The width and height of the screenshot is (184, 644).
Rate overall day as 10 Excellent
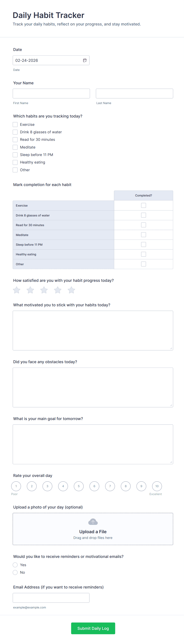(157, 486)
